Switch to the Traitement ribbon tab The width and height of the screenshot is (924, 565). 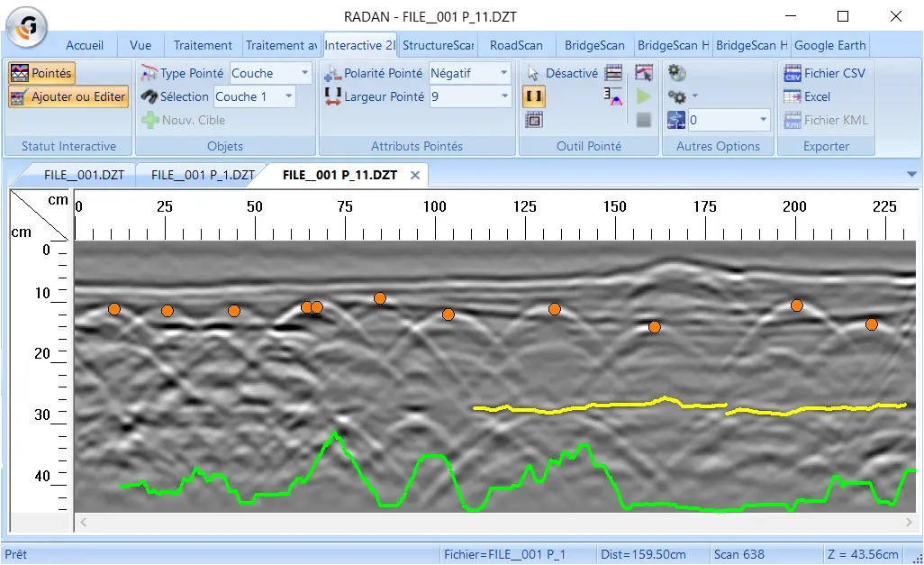pos(203,45)
